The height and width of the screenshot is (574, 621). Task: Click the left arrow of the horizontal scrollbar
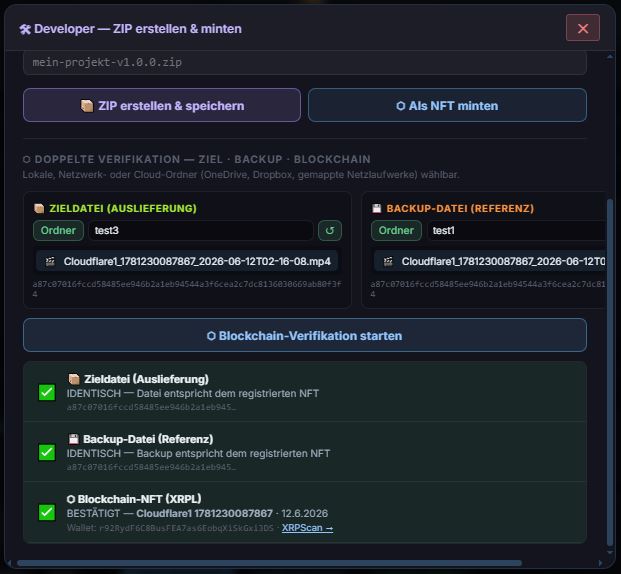click(10, 563)
